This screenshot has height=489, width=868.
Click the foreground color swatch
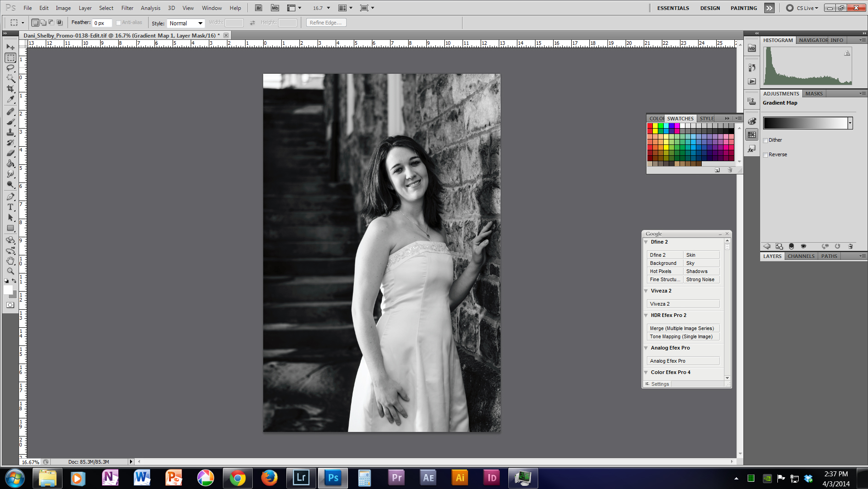coord(8,290)
